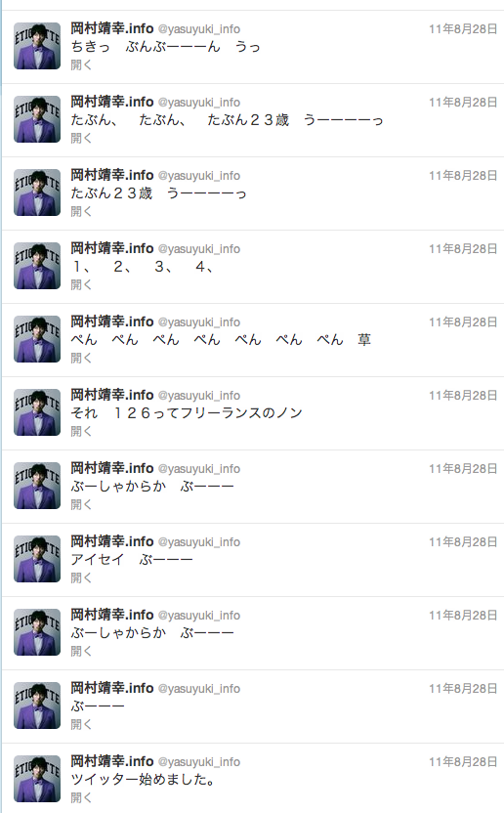Click the date of the ちきっ ぶんぶーーーん tweet
The image size is (504, 813).
pos(463,29)
